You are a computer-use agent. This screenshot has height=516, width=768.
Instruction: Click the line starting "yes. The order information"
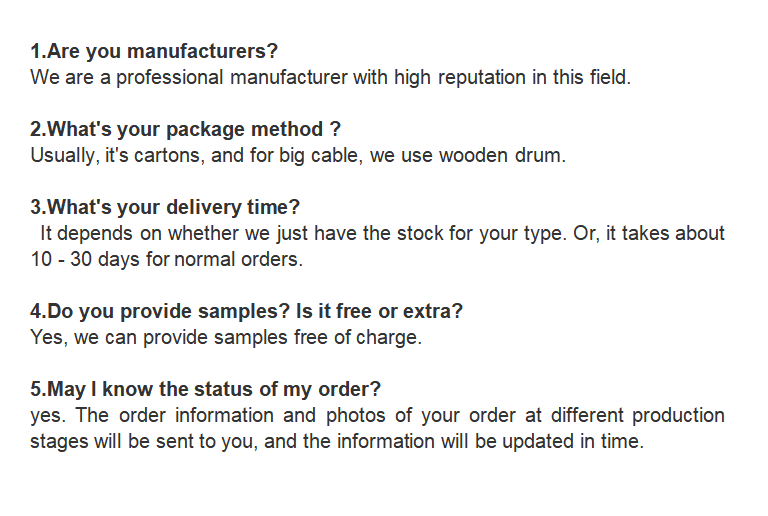tap(377, 414)
